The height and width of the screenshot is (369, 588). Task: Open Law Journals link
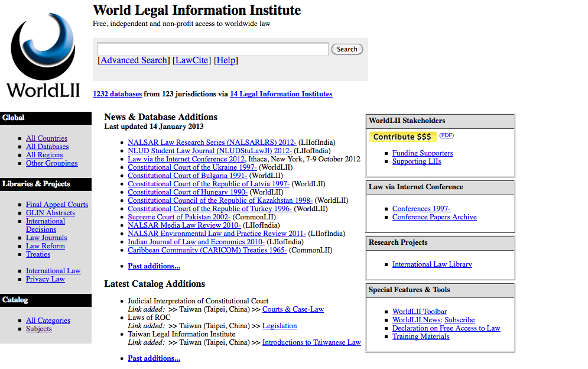(47, 237)
